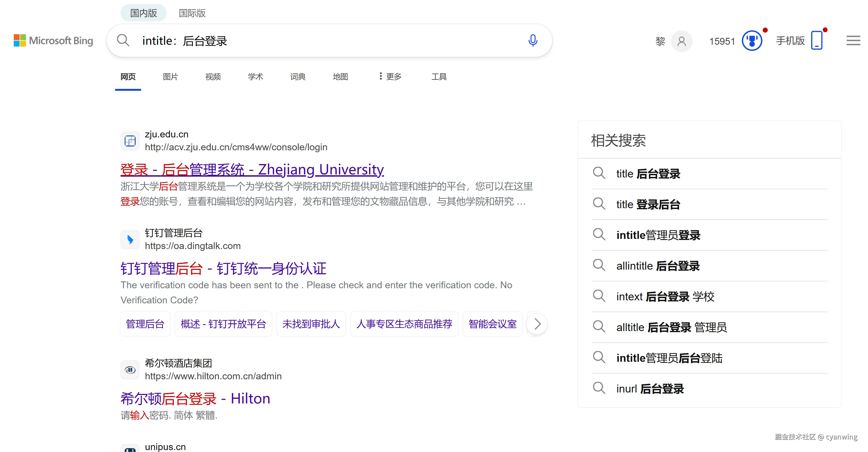Click the magnifier icon in search box
868x452 pixels.
coord(123,41)
